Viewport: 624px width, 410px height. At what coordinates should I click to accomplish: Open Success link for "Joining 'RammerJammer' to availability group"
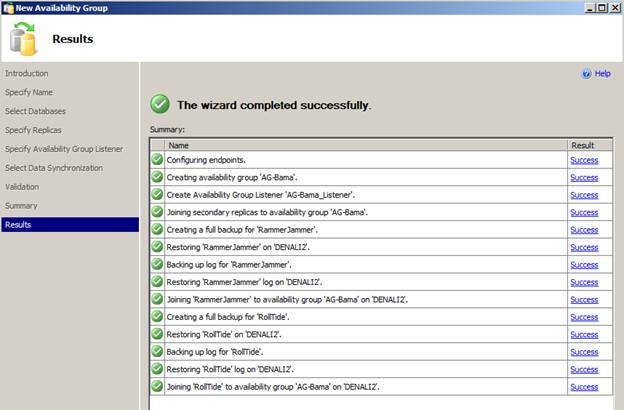[584, 300]
